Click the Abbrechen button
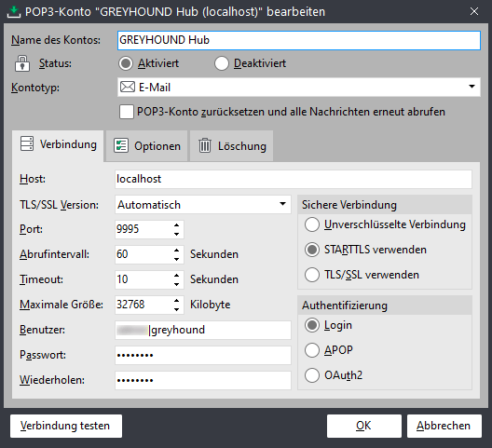 tap(444, 426)
